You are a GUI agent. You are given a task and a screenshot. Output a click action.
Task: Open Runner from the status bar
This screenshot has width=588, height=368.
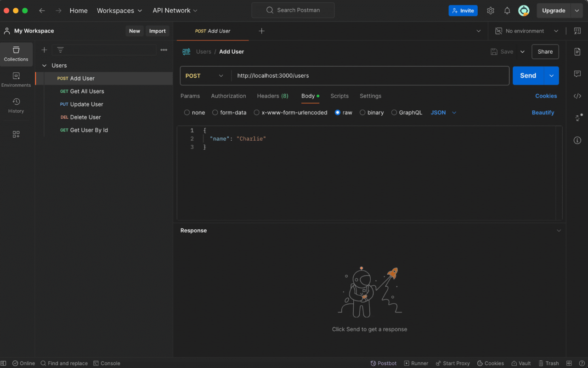point(416,363)
